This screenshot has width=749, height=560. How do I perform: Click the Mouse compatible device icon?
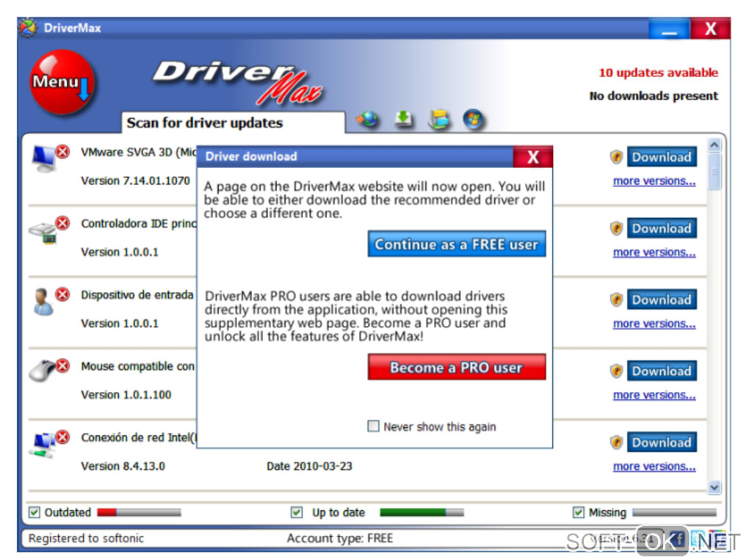point(42,371)
